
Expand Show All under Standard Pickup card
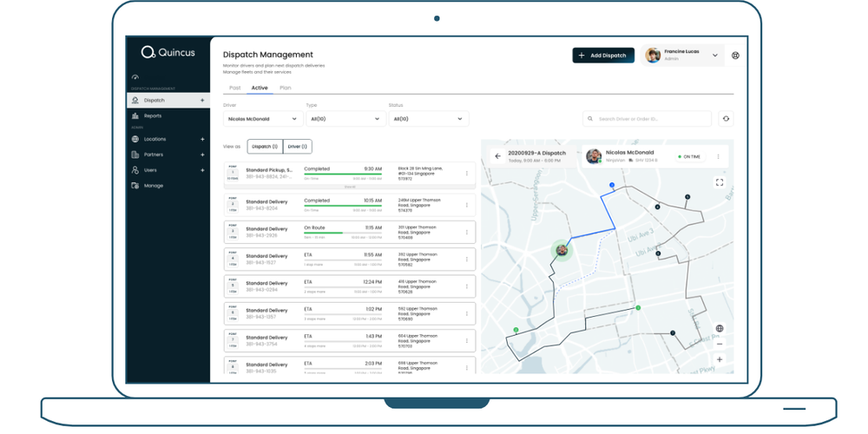coord(350,187)
